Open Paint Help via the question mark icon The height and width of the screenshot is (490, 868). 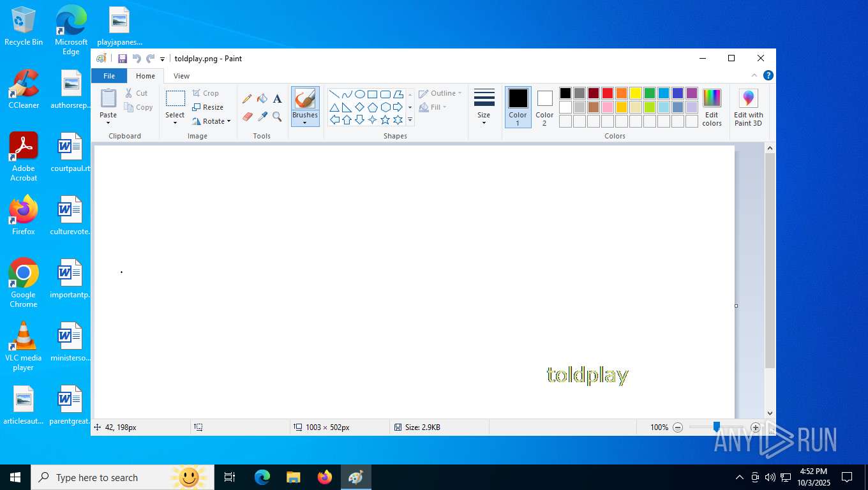click(x=768, y=75)
